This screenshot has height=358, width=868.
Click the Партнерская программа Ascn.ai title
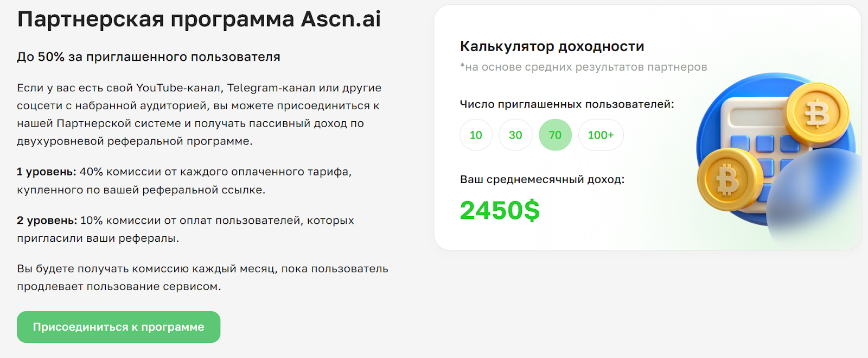click(199, 18)
